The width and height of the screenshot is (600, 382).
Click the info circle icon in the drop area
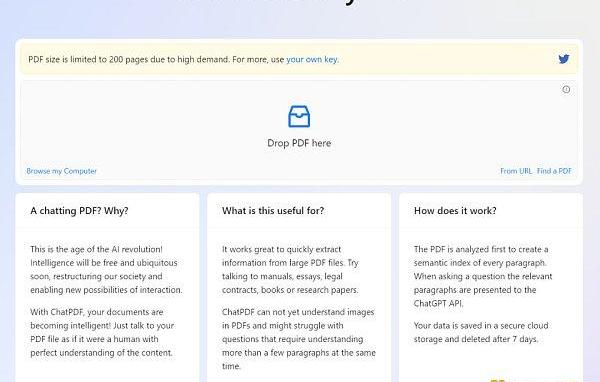tap(566, 89)
